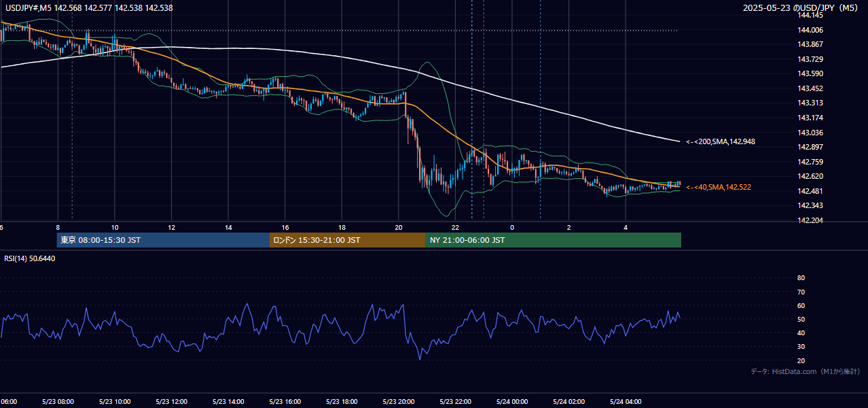This screenshot has height=408, width=868.
Task: Click the RSI 30 level label
Action: [x=801, y=347]
